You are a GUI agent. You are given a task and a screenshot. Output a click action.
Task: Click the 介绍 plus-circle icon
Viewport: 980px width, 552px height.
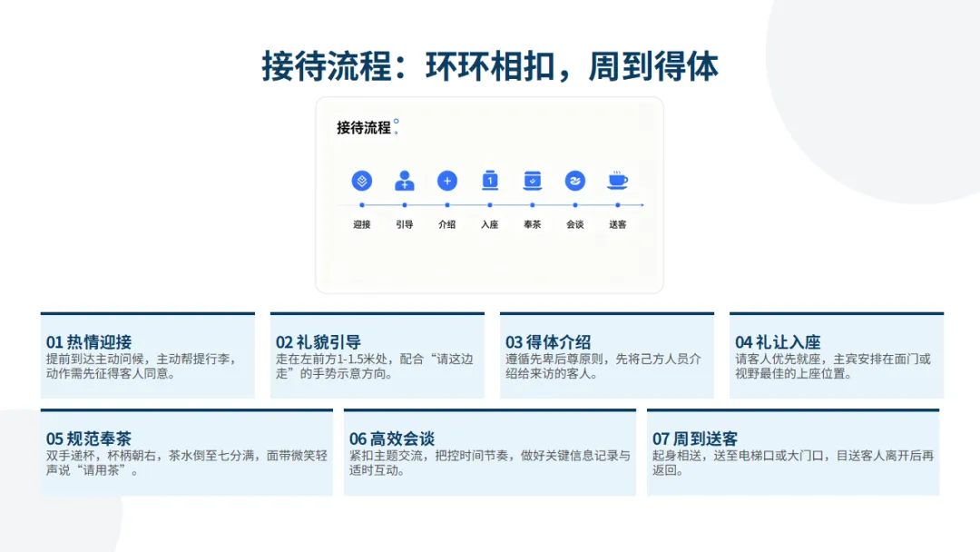(446, 181)
